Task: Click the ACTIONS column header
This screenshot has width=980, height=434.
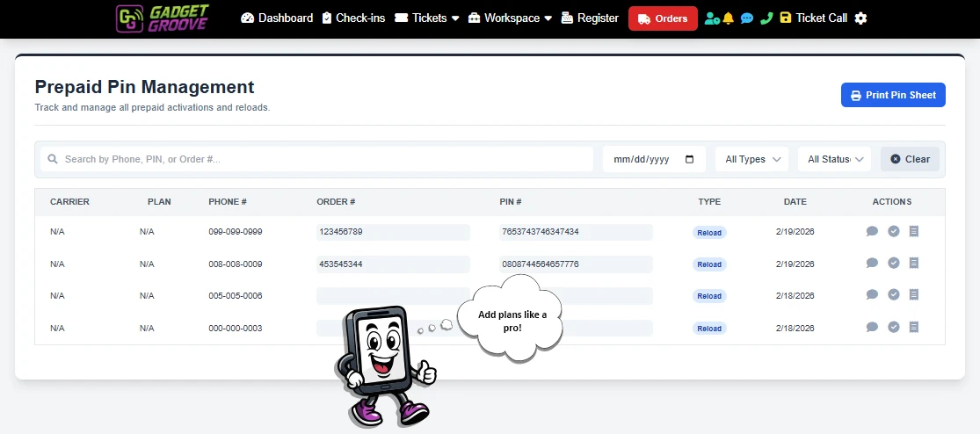Action: (x=892, y=202)
